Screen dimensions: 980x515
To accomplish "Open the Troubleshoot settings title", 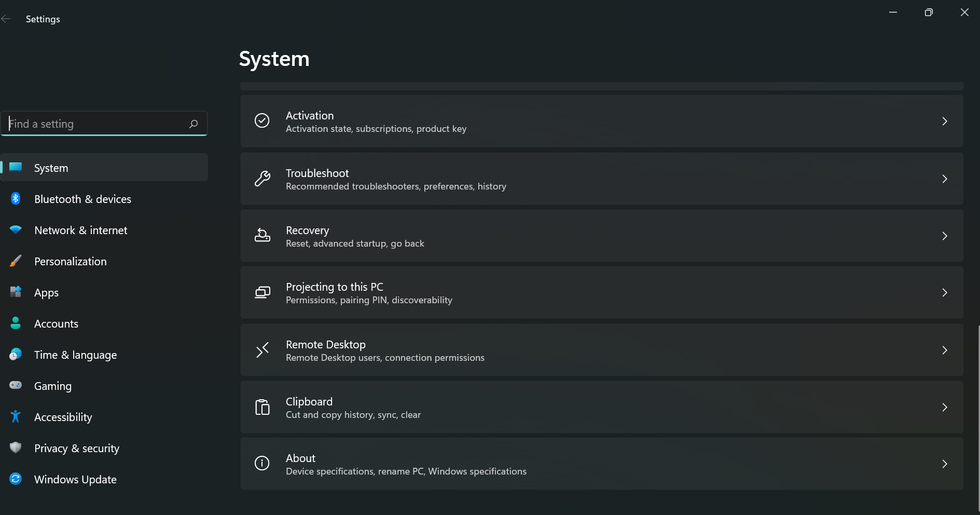I will pos(318,173).
